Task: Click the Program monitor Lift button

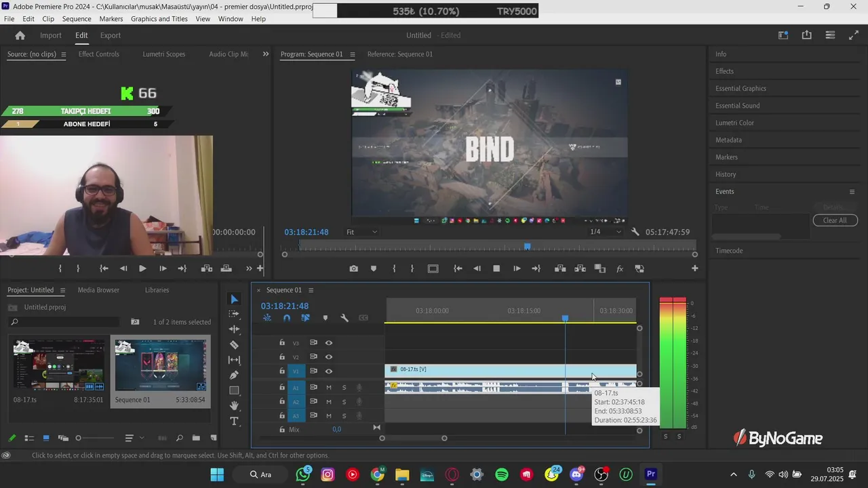Action: 560,268
